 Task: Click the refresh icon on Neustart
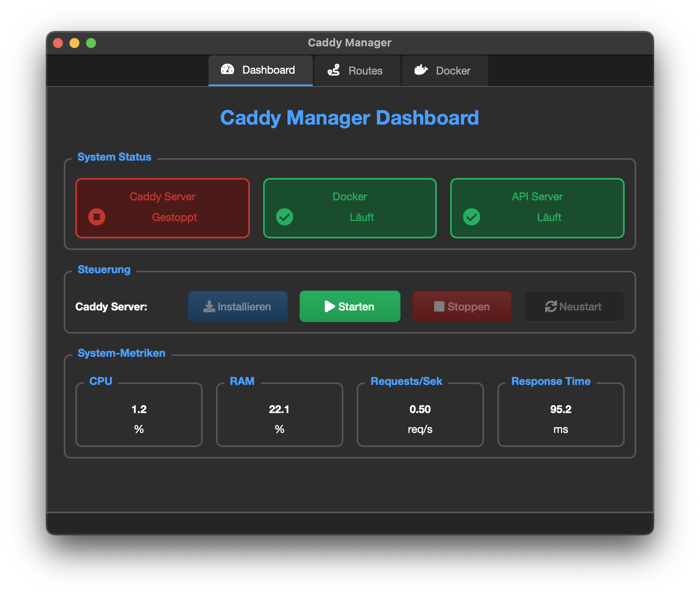coord(551,307)
